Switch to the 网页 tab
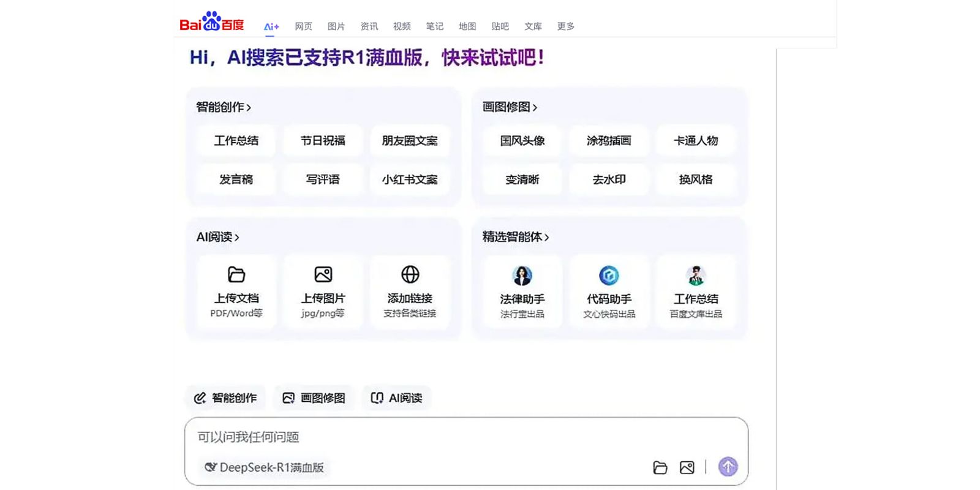 (x=303, y=26)
